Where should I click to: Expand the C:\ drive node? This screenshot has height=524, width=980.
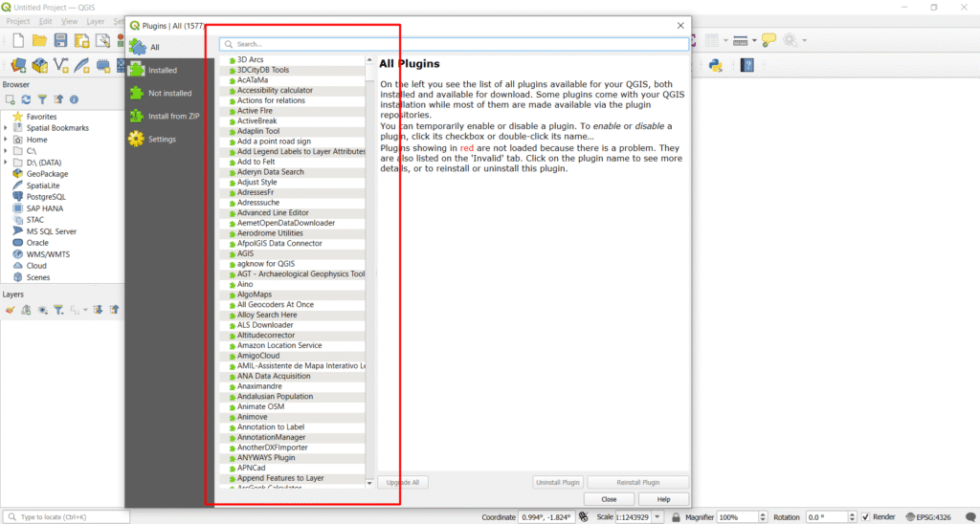click(6, 151)
